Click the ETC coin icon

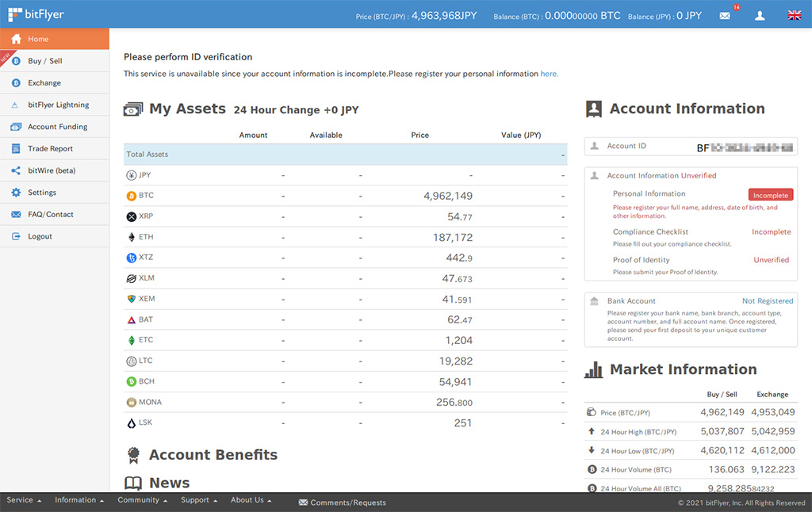click(132, 341)
